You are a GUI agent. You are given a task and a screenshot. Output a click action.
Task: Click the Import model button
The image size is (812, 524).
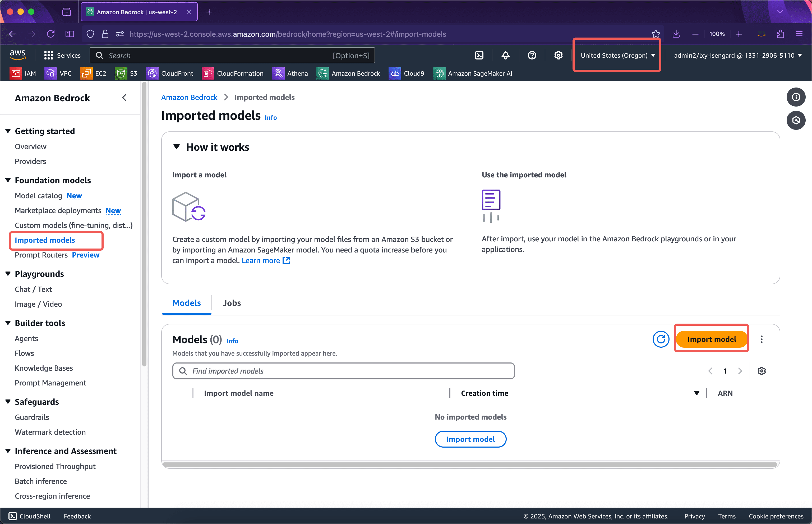[x=711, y=339]
